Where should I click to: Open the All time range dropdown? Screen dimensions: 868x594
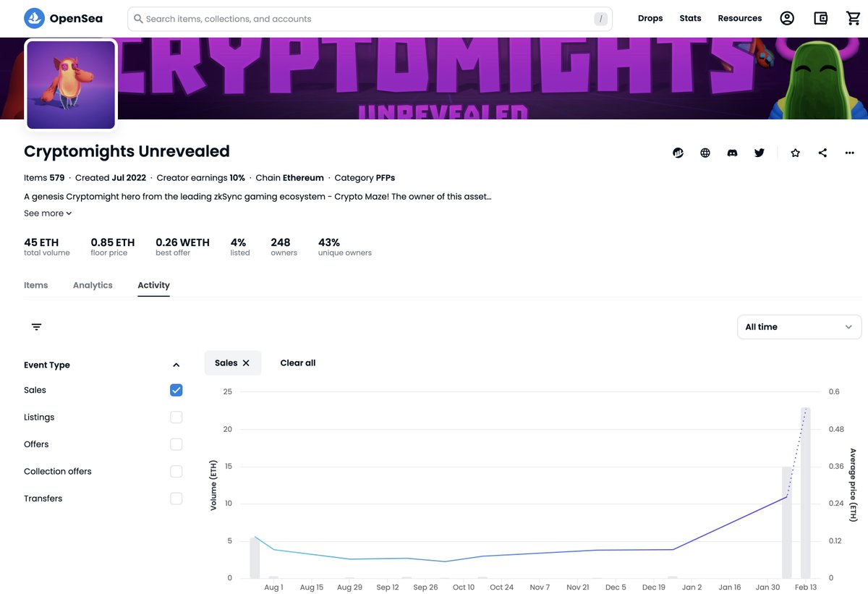[799, 327]
